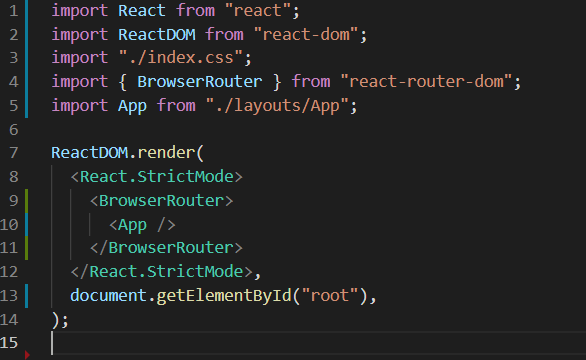
Task: Click line number 12 in gutter
Action: pos(9,272)
